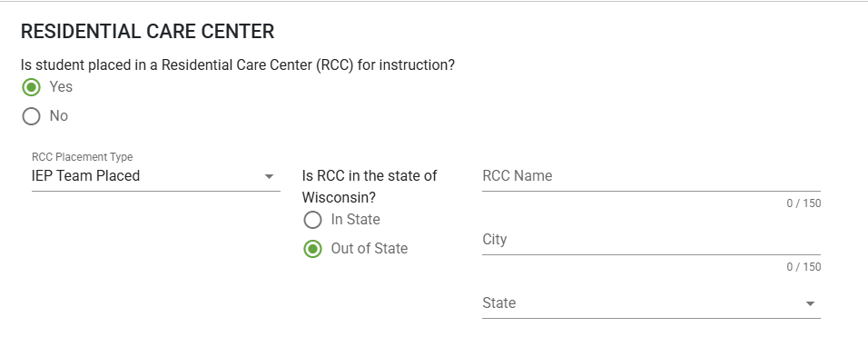
Task: Click the In State label text
Action: click(355, 219)
